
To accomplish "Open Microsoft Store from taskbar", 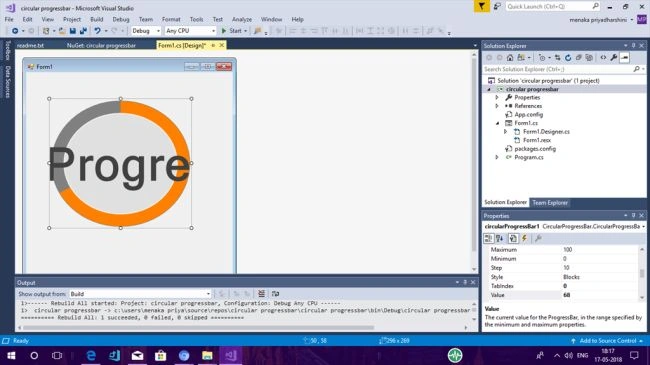I will (x=160, y=355).
